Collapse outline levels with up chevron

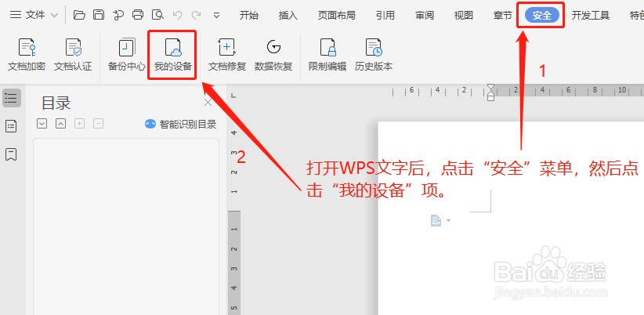[61, 123]
